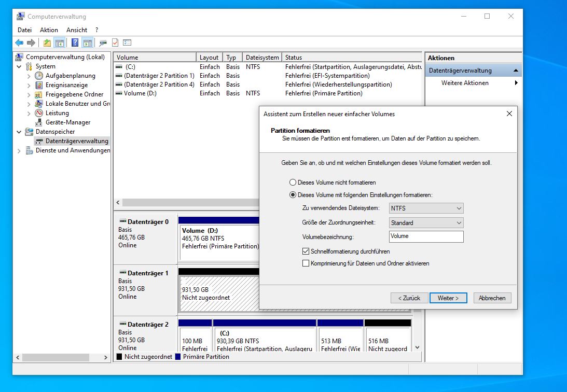567x392 pixels.
Task: Collapse the System tree node
Action: (x=19, y=67)
